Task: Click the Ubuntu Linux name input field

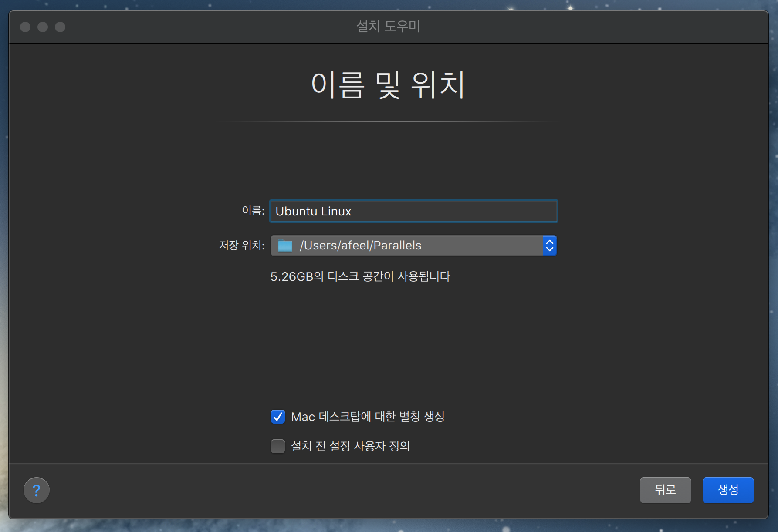Action: tap(413, 211)
